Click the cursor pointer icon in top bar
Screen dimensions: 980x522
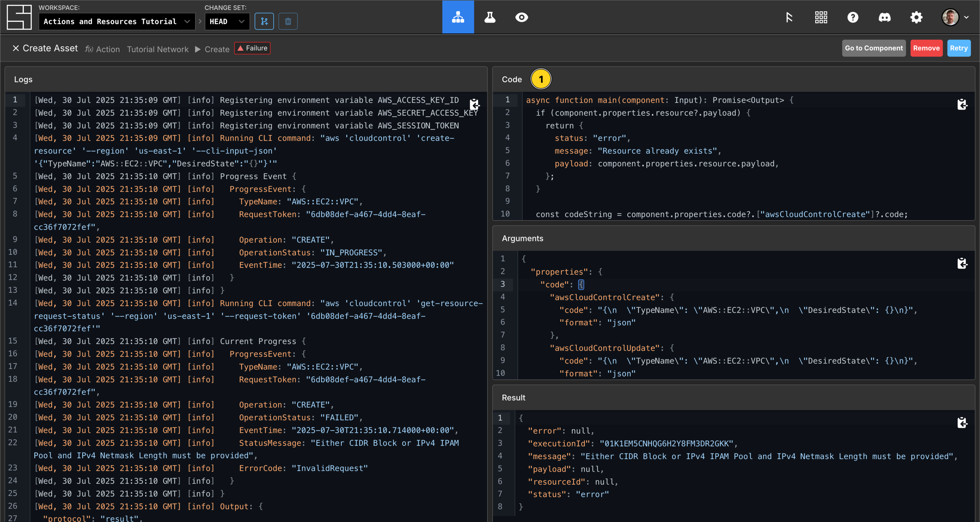pos(789,17)
